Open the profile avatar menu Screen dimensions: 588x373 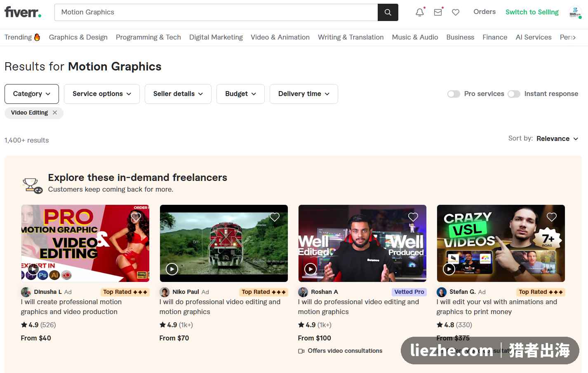coord(575,12)
